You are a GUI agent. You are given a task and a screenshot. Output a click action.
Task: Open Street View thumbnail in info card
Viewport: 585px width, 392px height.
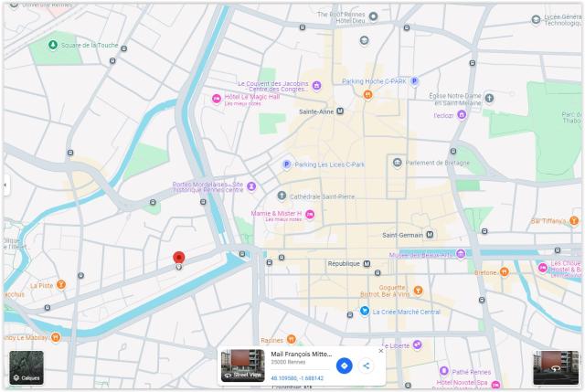(x=243, y=366)
